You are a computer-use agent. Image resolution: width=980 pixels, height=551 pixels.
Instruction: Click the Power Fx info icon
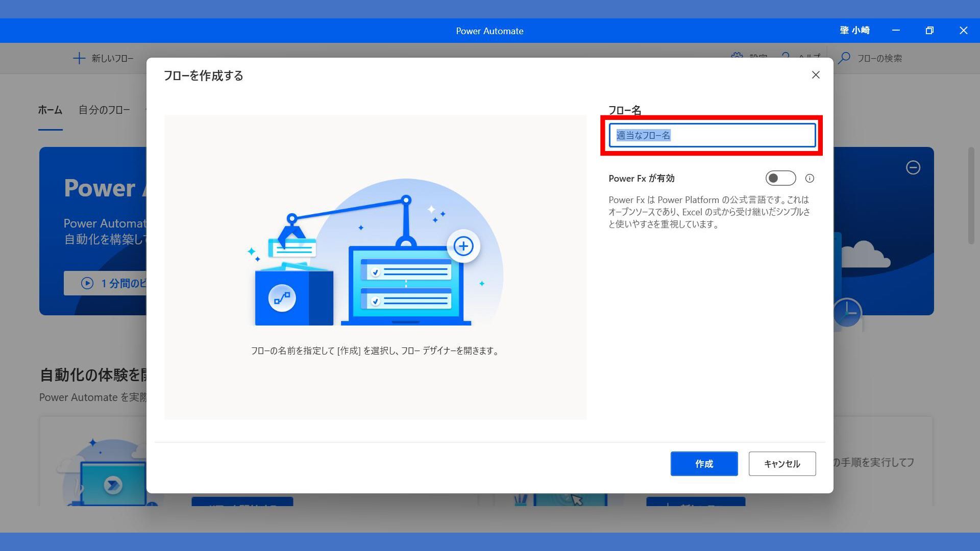point(810,178)
